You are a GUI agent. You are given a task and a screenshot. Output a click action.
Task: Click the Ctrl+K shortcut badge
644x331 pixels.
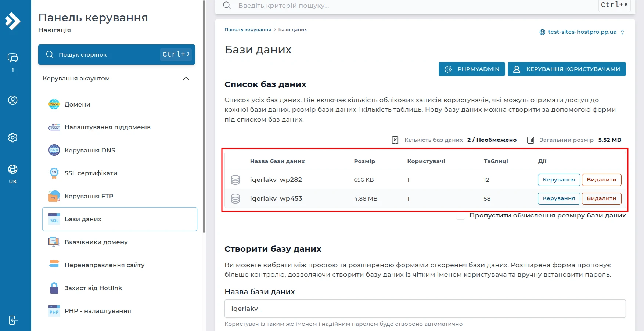[x=615, y=5]
